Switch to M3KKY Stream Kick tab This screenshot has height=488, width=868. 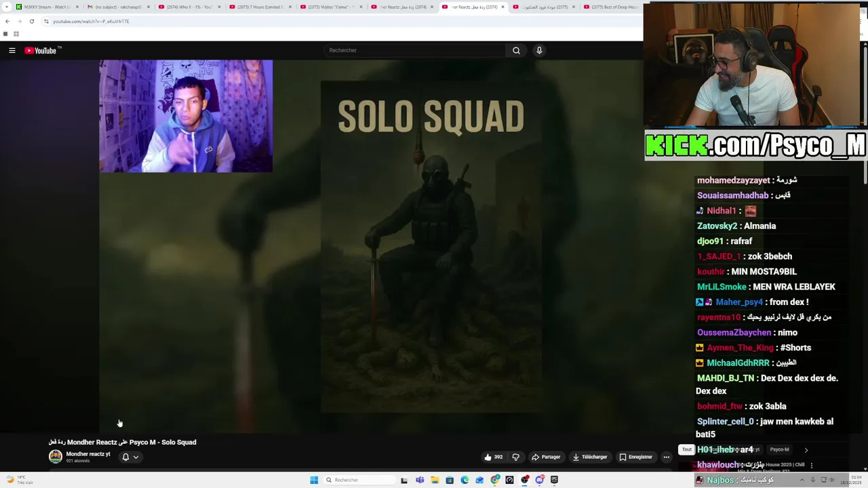point(45,7)
